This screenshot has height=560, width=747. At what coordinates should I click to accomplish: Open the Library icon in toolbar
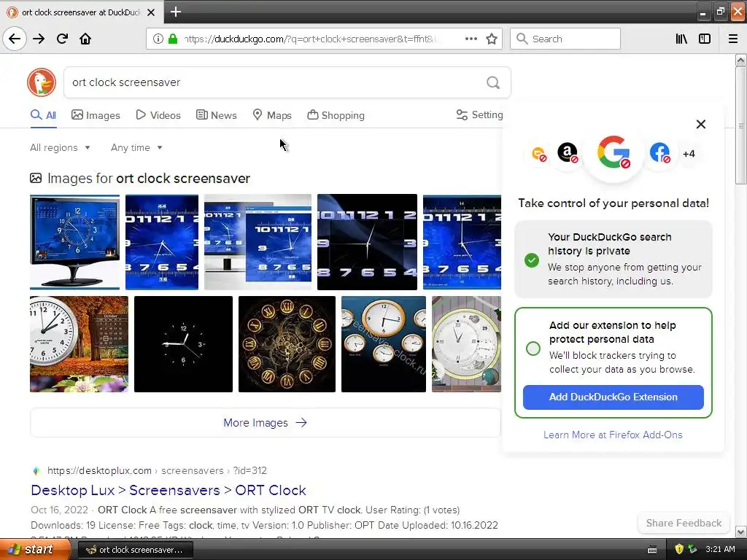(681, 39)
